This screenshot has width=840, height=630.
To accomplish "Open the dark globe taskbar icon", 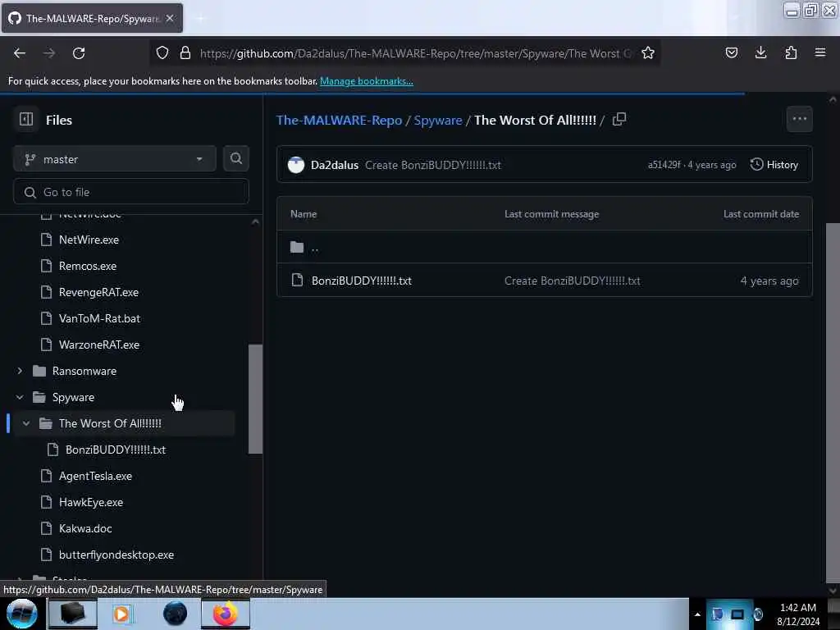I will point(175,614).
